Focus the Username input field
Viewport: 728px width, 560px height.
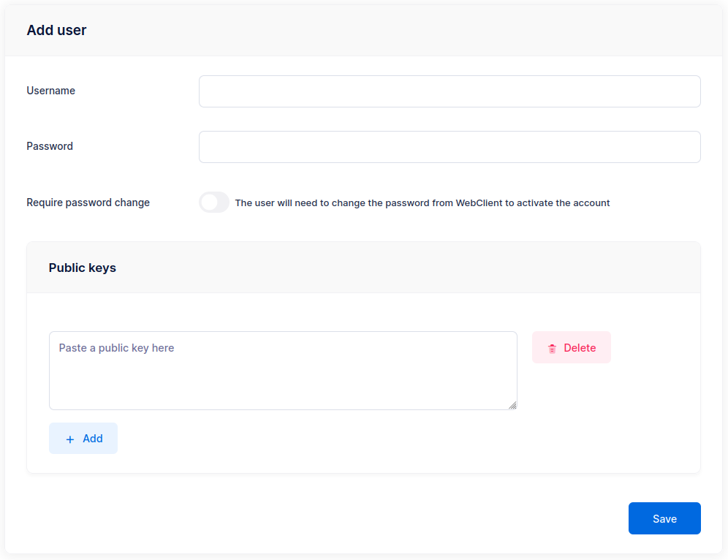449,91
